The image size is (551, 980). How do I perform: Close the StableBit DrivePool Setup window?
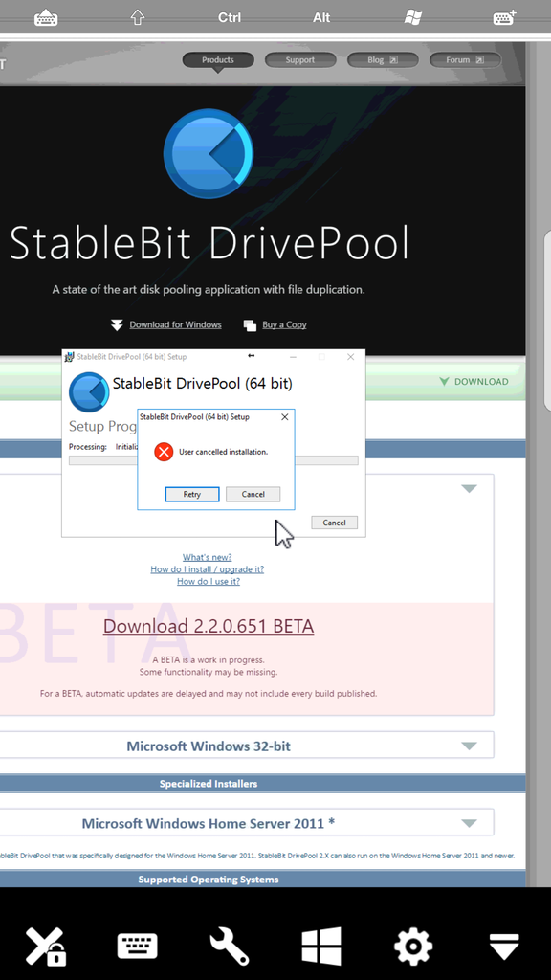tap(350, 357)
